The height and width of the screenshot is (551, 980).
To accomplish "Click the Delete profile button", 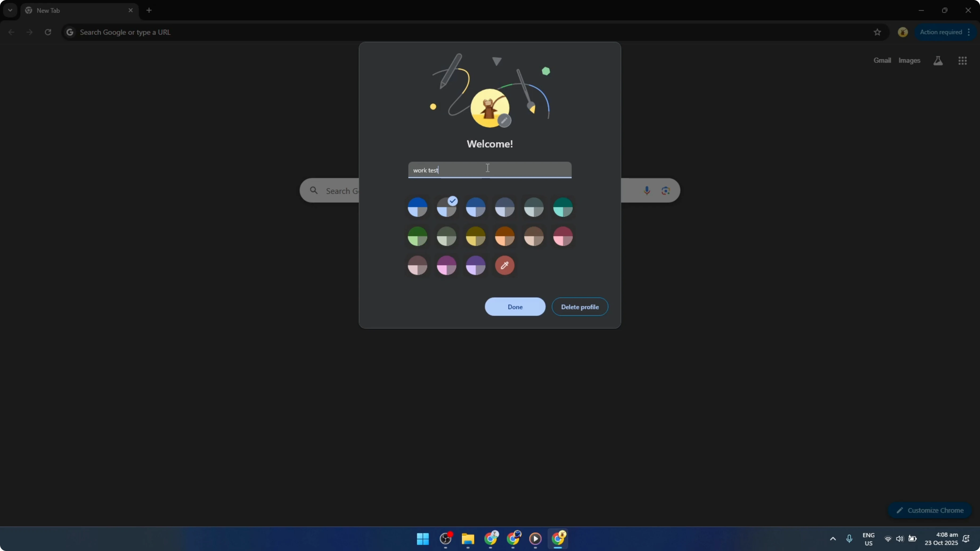I will click(579, 307).
